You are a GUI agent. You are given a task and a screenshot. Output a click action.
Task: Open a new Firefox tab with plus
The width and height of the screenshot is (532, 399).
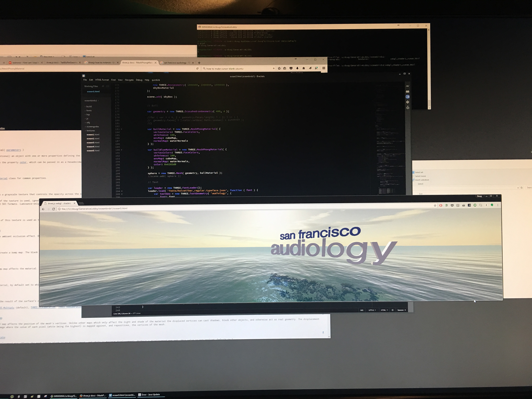199,63
